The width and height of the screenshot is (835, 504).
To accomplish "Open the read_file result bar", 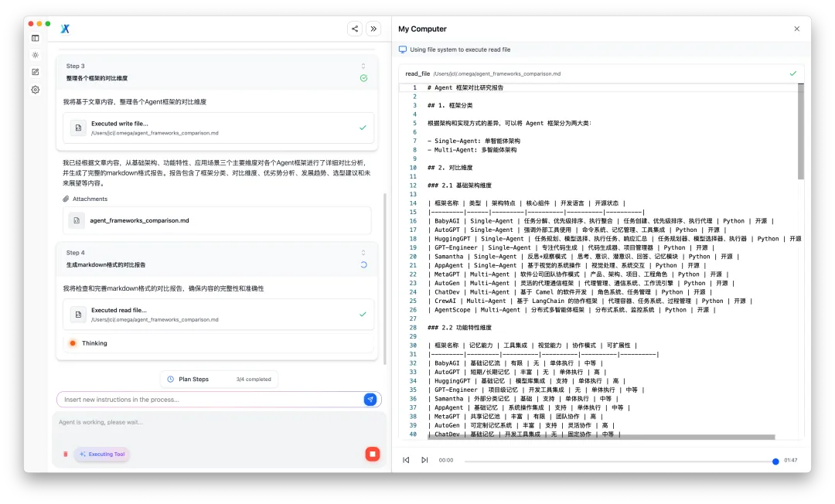I will pyautogui.click(x=595, y=73).
